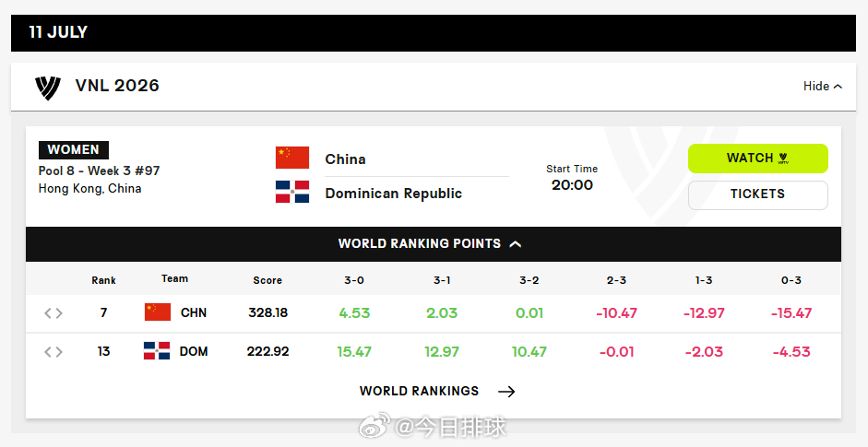Click the arrow icon next to World Rankings

point(506,392)
